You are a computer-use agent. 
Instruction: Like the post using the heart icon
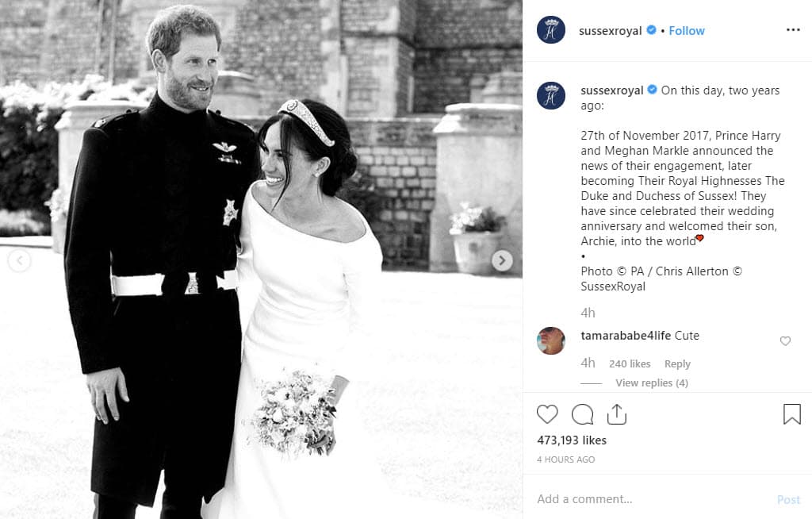pos(547,413)
